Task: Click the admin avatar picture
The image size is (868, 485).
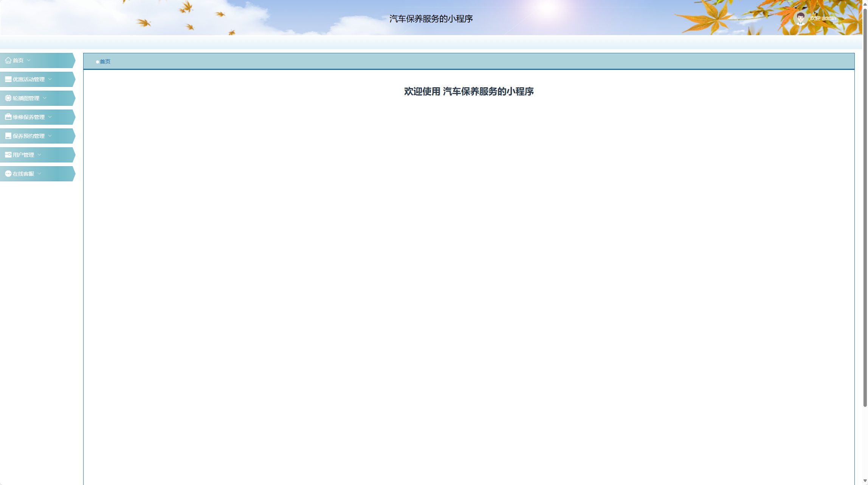Action: point(800,18)
